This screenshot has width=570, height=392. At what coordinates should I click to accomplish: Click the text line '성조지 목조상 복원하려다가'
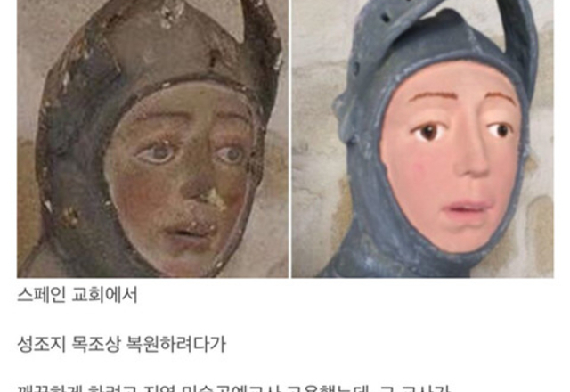click(x=121, y=344)
